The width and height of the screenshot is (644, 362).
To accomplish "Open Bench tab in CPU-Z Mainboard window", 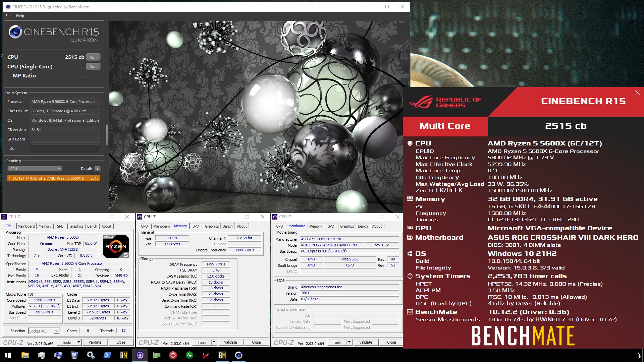I will click(x=363, y=226).
